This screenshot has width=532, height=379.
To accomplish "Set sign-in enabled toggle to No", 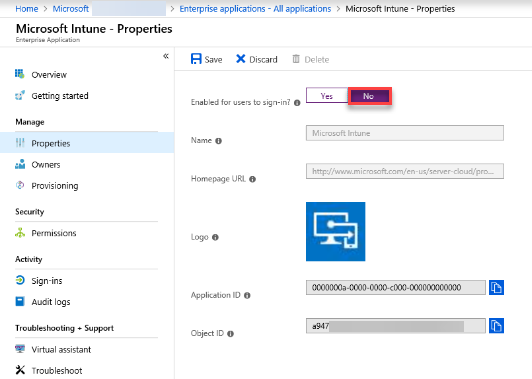I will point(369,96).
